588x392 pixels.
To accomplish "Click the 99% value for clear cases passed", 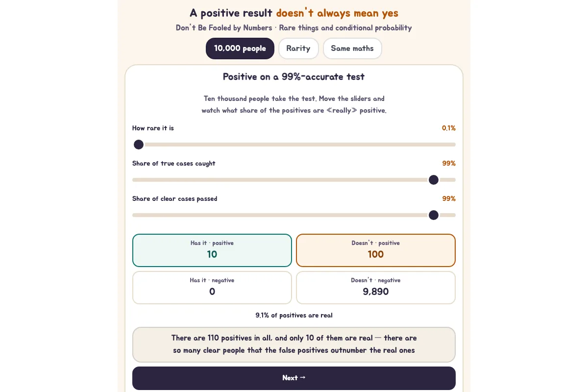I will (449, 199).
